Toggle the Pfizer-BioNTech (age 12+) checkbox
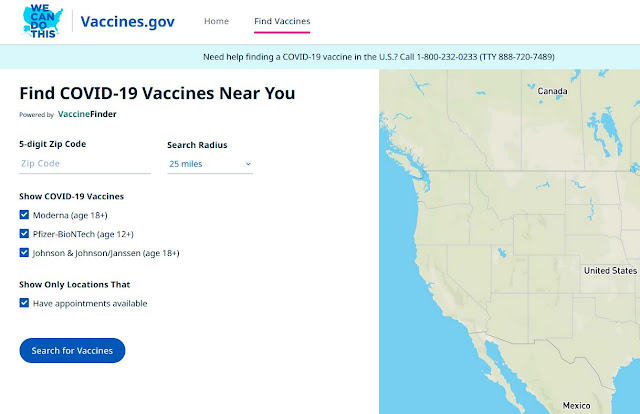The height and width of the screenshot is (414, 640). tap(25, 234)
